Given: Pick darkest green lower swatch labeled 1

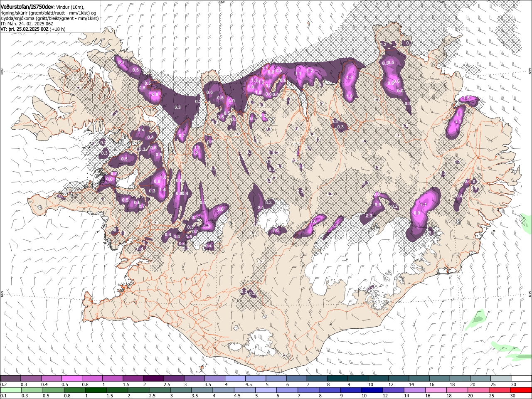Looking at the screenshot, I should (96, 390).
